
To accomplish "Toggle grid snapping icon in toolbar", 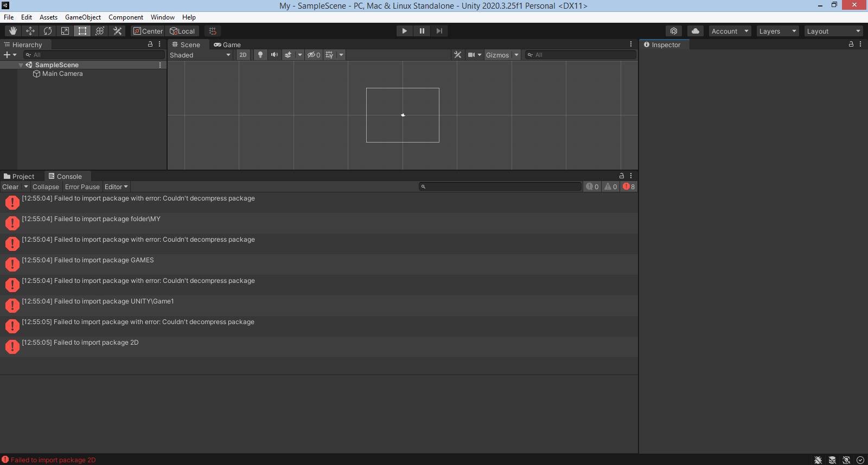I will point(213,31).
